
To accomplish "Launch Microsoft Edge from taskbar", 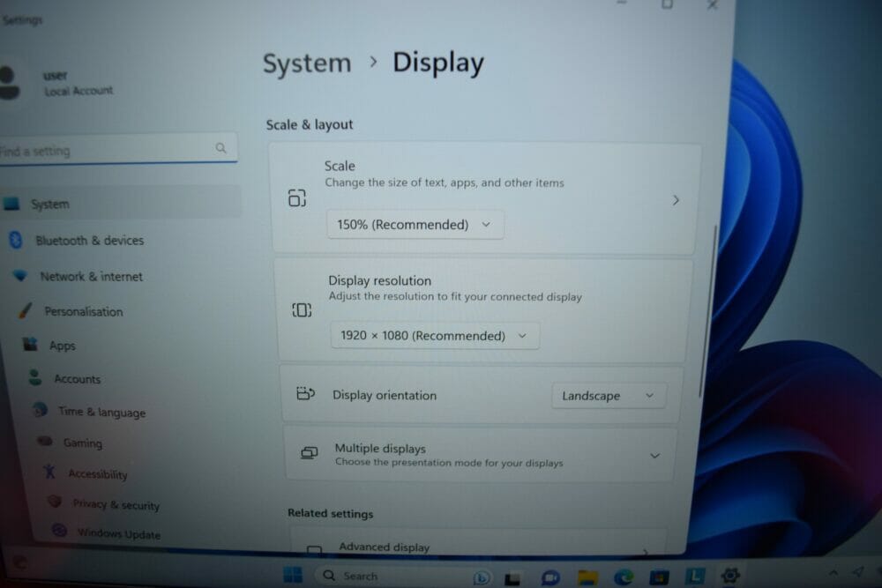I will pos(624,577).
